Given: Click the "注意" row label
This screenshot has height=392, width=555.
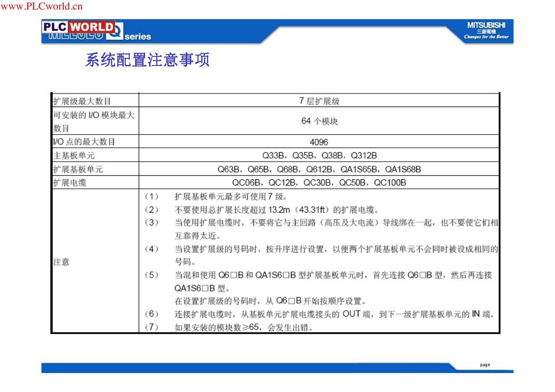Looking at the screenshot, I should 61,262.
